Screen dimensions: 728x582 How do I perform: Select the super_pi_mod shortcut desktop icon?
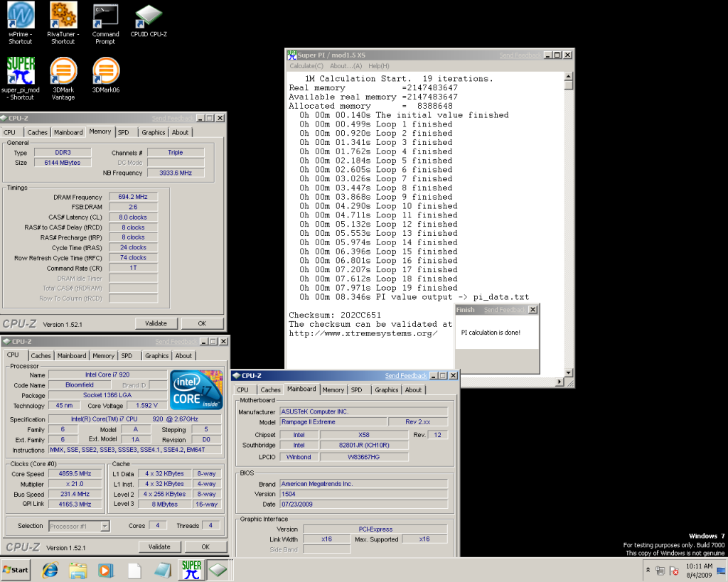coord(21,78)
